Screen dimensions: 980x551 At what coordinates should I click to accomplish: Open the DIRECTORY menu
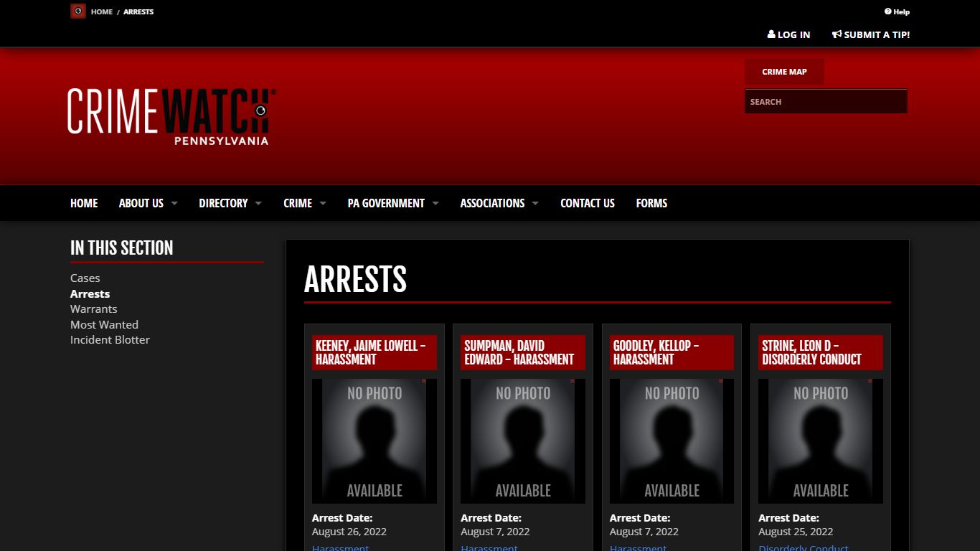tap(223, 203)
